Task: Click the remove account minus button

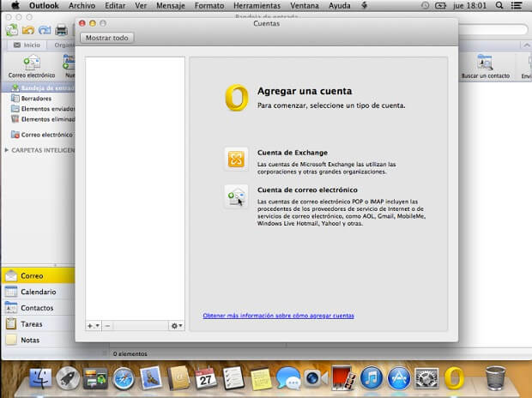Action: pyautogui.click(x=107, y=326)
